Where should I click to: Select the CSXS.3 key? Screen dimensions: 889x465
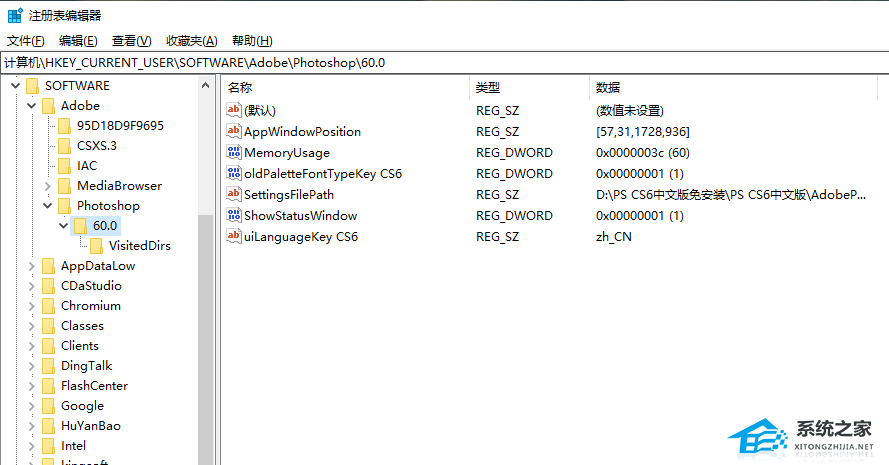[97, 146]
